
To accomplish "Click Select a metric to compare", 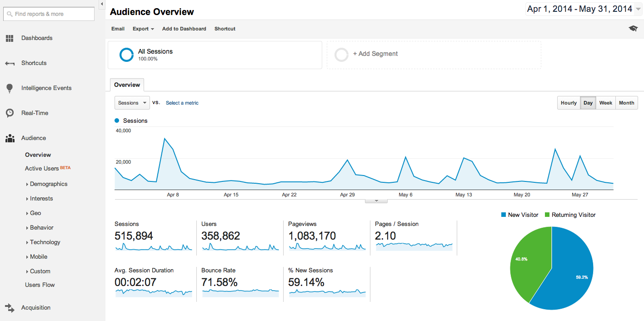I will 182,103.
